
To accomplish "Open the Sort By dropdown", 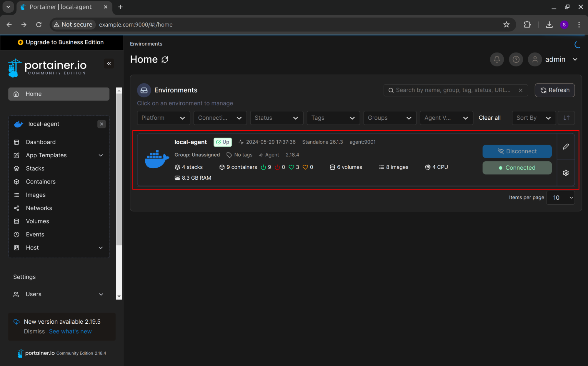I will tap(534, 118).
